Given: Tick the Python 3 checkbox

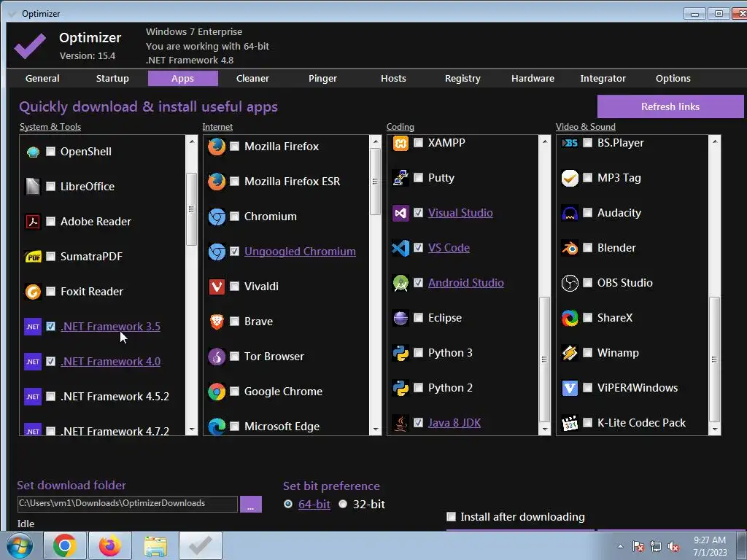Looking at the screenshot, I should click(x=418, y=352).
